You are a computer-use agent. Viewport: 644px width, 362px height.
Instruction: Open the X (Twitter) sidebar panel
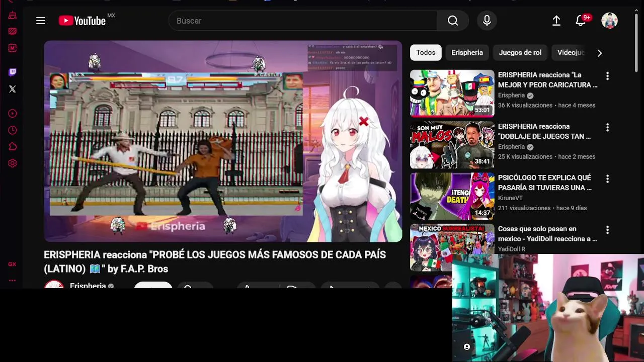(x=13, y=89)
